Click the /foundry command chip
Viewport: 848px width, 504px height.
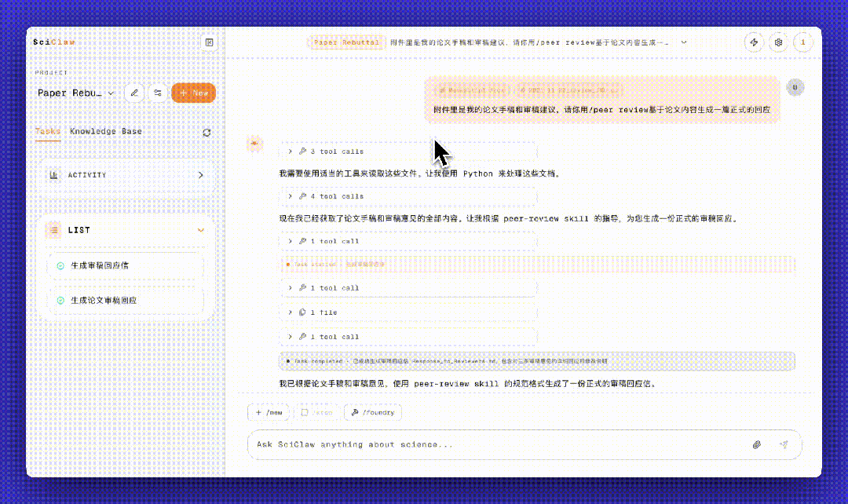pyautogui.click(x=372, y=412)
